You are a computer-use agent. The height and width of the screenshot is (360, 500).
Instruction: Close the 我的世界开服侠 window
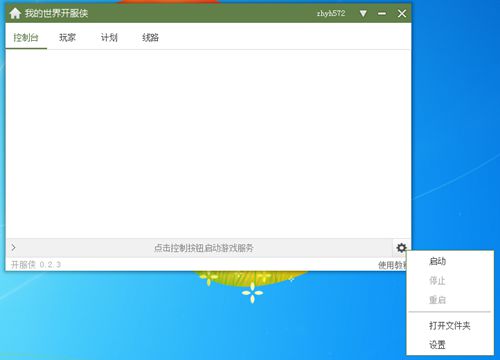pos(402,13)
